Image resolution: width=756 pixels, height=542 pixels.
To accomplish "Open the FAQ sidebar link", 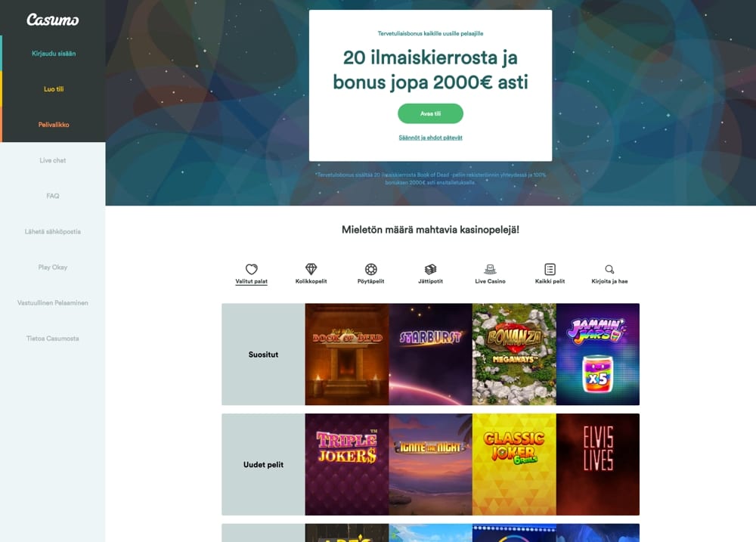I will pos(53,196).
